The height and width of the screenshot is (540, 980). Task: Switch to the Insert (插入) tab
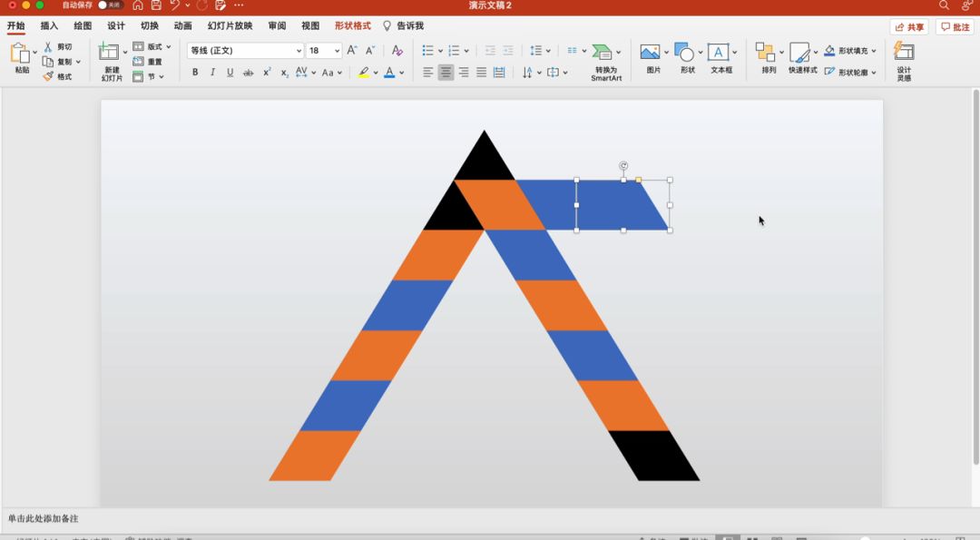(49, 26)
